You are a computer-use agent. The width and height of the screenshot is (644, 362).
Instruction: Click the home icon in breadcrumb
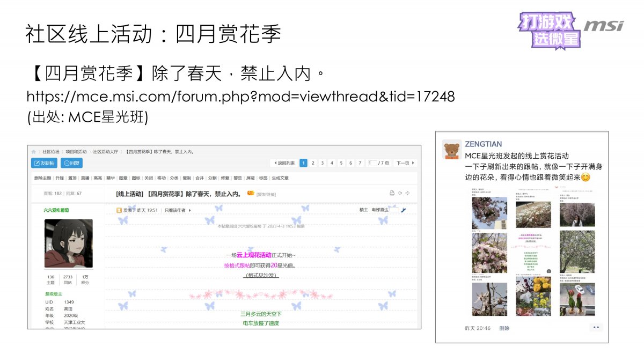pyautogui.click(x=34, y=152)
